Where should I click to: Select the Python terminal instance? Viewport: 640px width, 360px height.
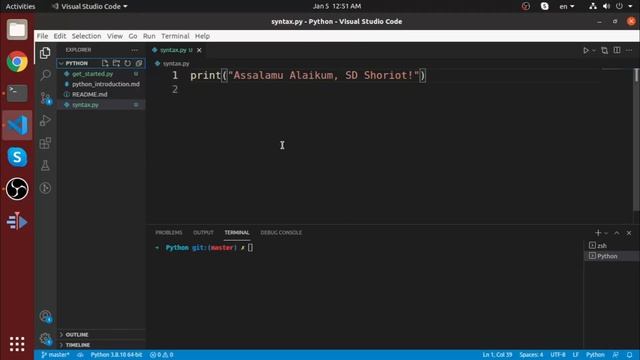click(611, 256)
